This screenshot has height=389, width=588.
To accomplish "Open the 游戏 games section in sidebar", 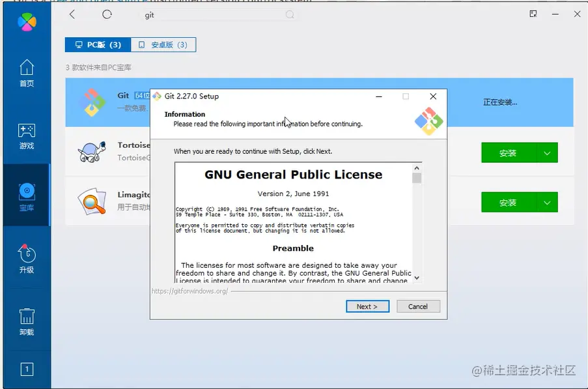I will tap(27, 136).
